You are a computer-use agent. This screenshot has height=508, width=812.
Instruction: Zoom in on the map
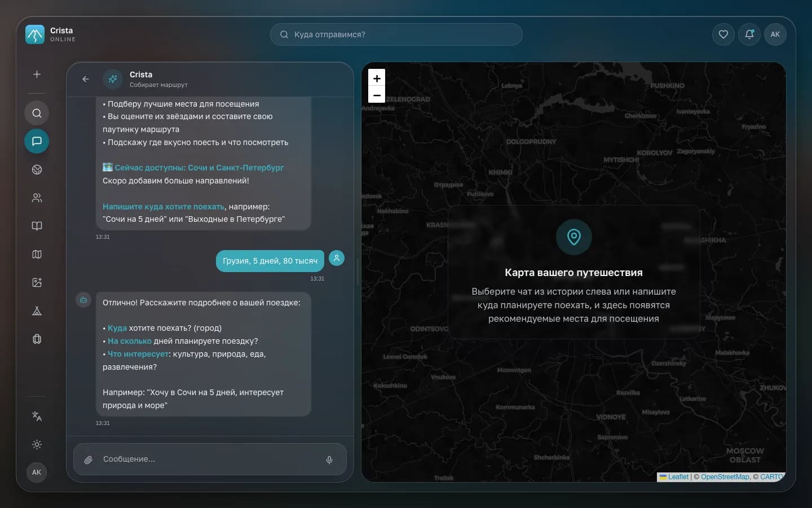pyautogui.click(x=377, y=78)
